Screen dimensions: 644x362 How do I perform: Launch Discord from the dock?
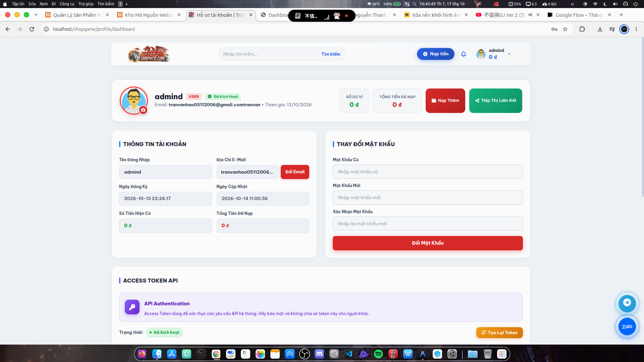[x=319, y=354]
